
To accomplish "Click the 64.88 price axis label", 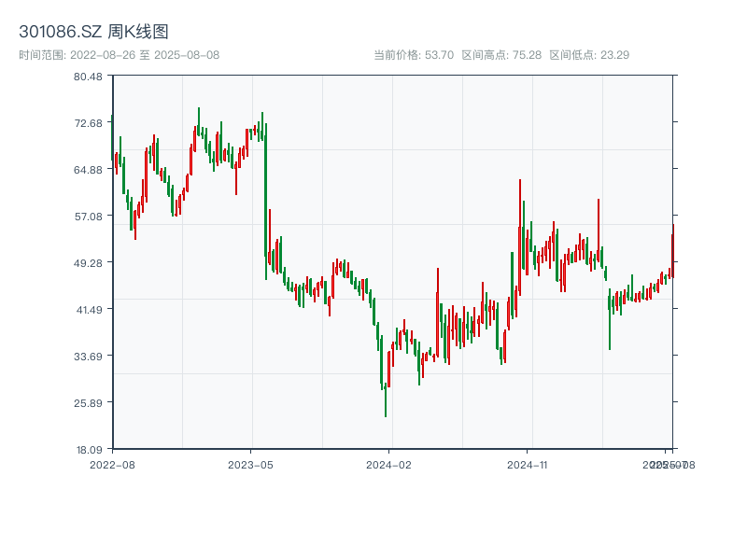I will [x=88, y=170].
